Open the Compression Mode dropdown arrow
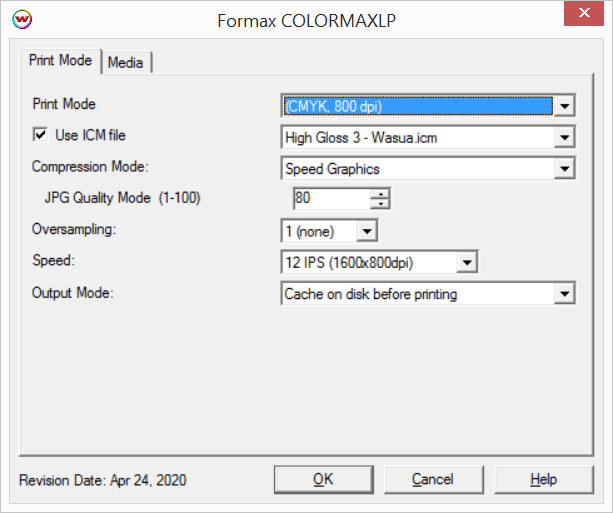The width and height of the screenshot is (613, 513). pyautogui.click(x=565, y=169)
